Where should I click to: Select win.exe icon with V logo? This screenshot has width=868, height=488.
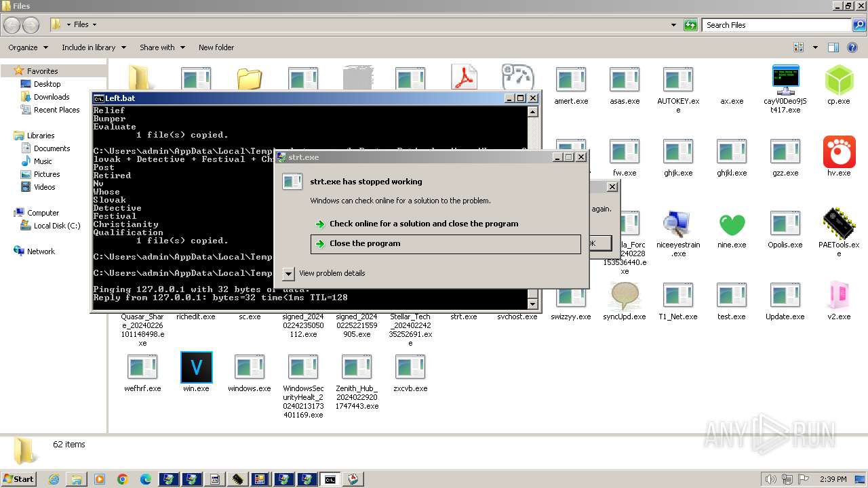(x=196, y=367)
